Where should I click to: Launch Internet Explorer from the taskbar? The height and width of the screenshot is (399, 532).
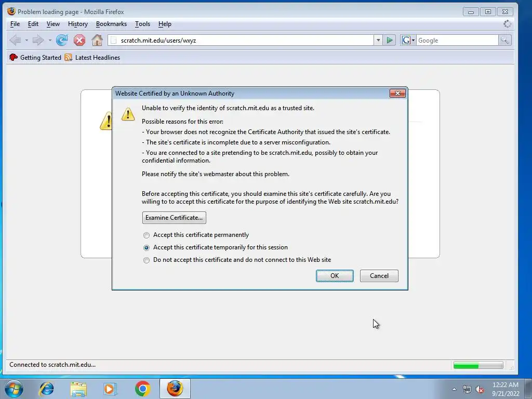(46, 389)
